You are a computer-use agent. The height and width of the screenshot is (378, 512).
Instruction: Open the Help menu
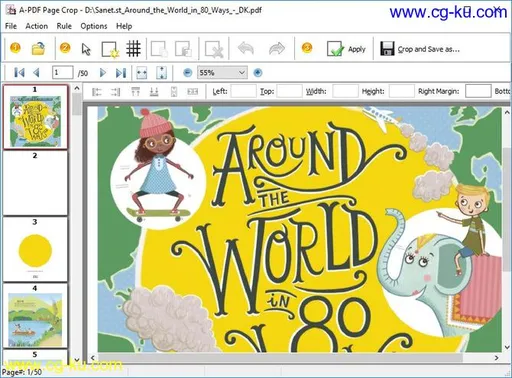click(124, 26)
